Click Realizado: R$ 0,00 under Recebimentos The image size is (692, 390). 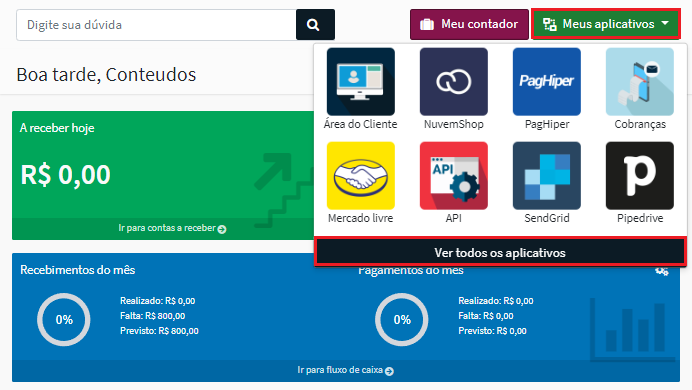[x=157, y=301]
